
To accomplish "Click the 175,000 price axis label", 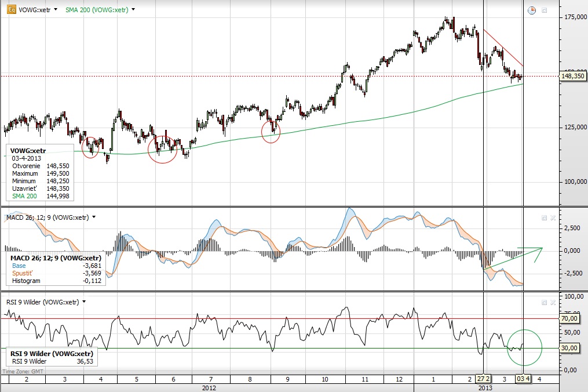I will point(575,17).
